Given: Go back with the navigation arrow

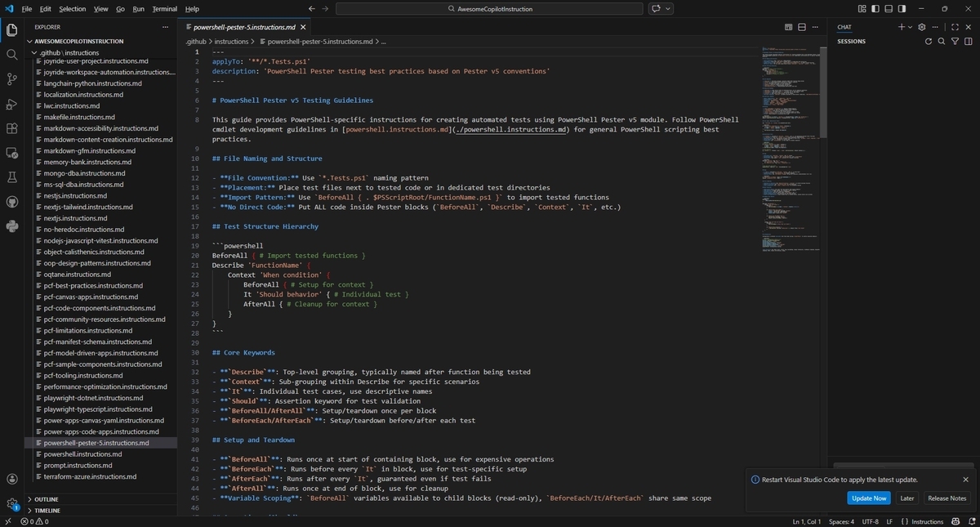Looking at the screenshot, I should 312,9.
